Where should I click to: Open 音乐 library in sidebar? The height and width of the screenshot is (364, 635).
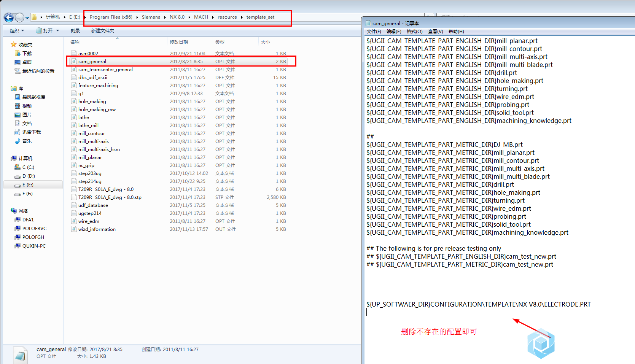pos(27,141)
